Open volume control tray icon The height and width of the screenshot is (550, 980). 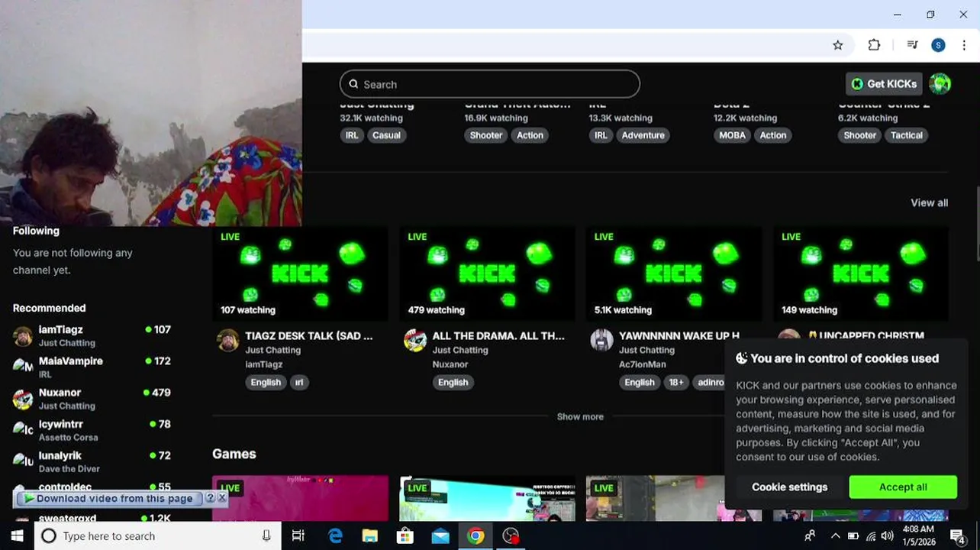pyautogui.click(x=887, y=535)
